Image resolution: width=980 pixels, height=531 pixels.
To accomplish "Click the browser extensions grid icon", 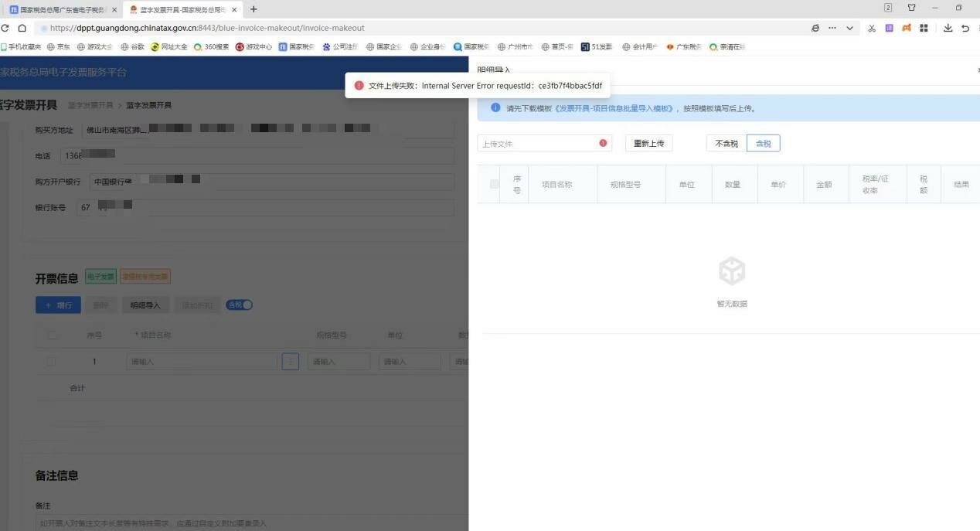I will (x=924, y=28).
